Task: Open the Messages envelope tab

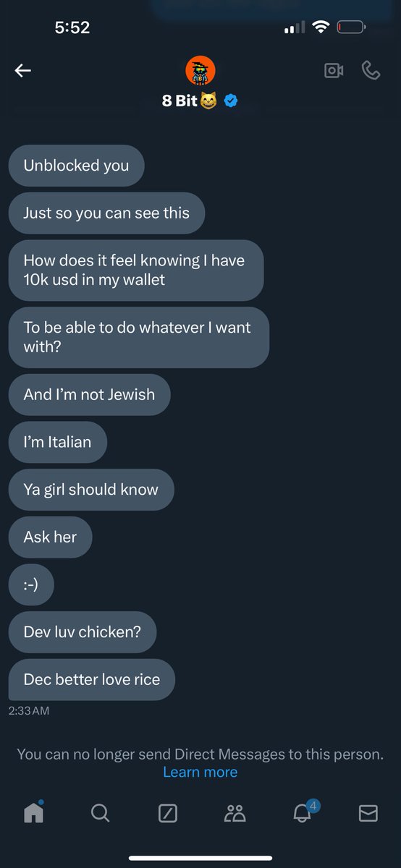Action: (x=368, y=813)
